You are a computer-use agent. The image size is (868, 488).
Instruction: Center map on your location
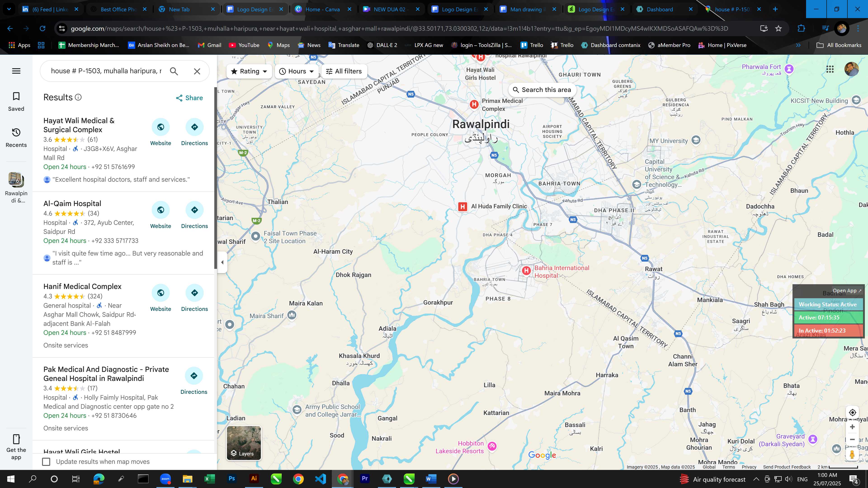(x=852, y=413)
